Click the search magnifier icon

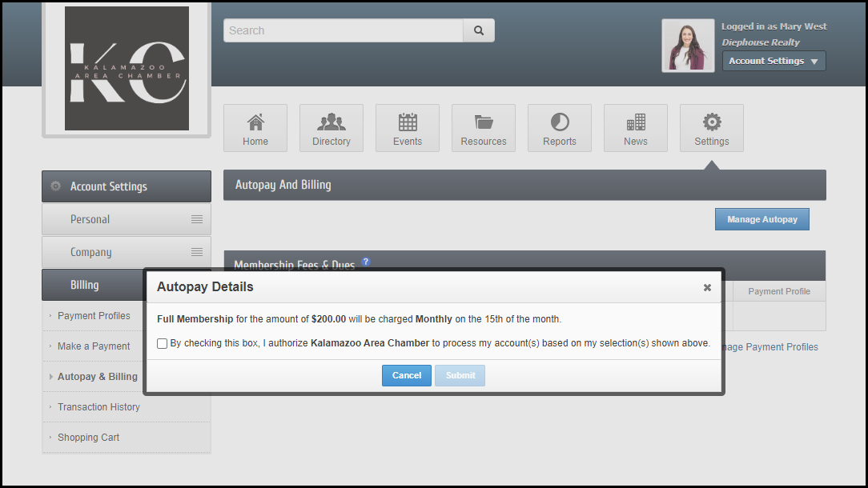[479, 30]
